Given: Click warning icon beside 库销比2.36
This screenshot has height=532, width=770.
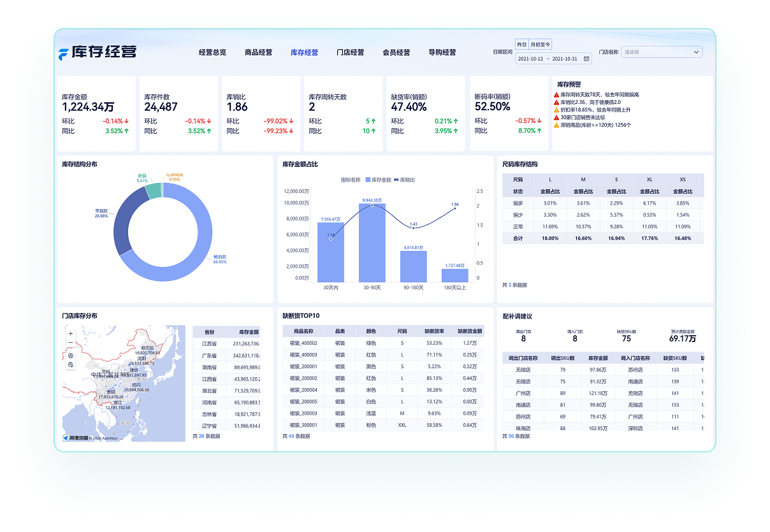Looking at the screenshot, I should point(556,103).
